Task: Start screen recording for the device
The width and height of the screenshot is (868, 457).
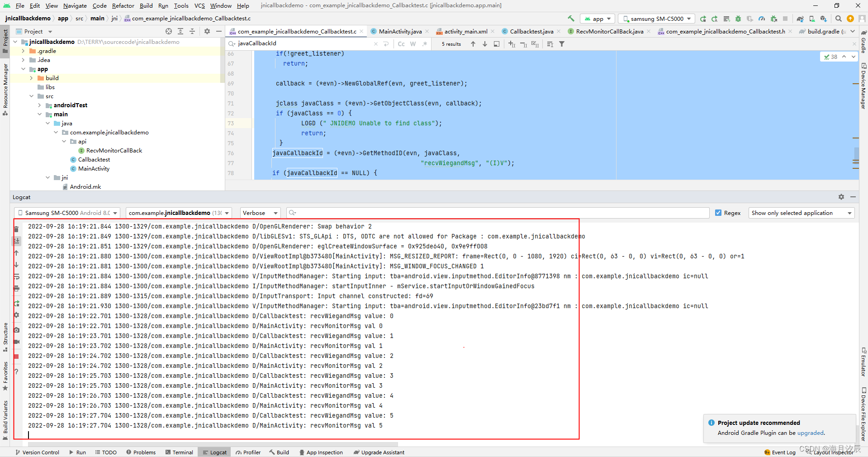Action: [17, 343]
